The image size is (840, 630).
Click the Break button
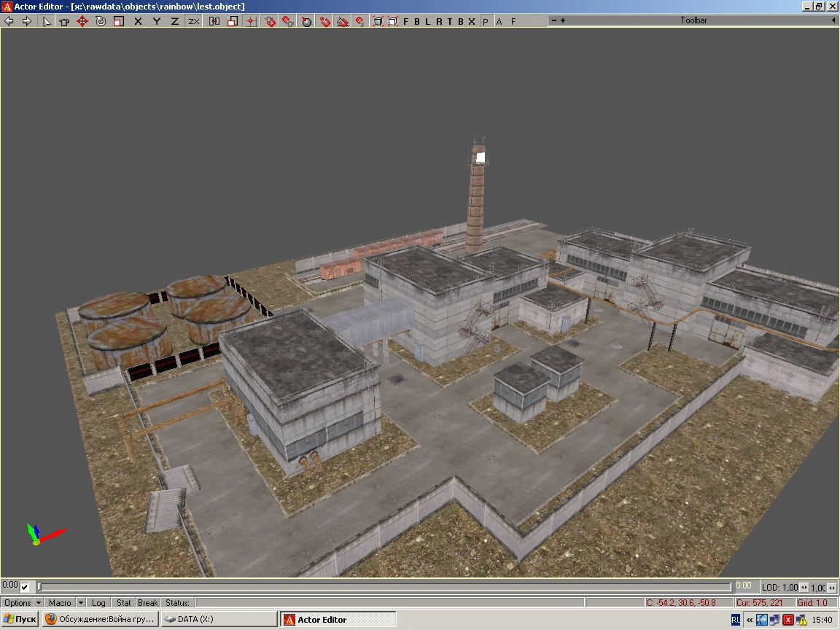click(x=148, y=603)
